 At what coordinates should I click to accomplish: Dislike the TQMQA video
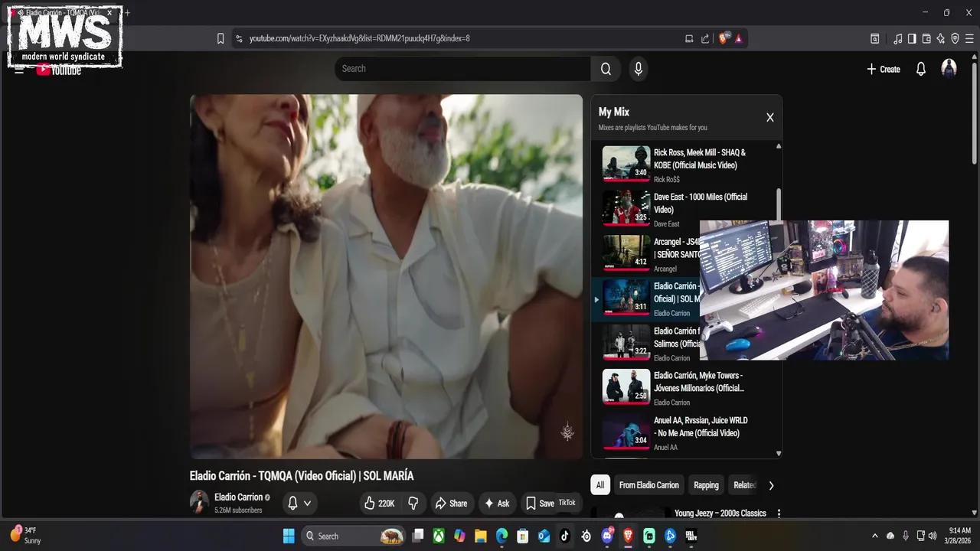pos(413,503)
